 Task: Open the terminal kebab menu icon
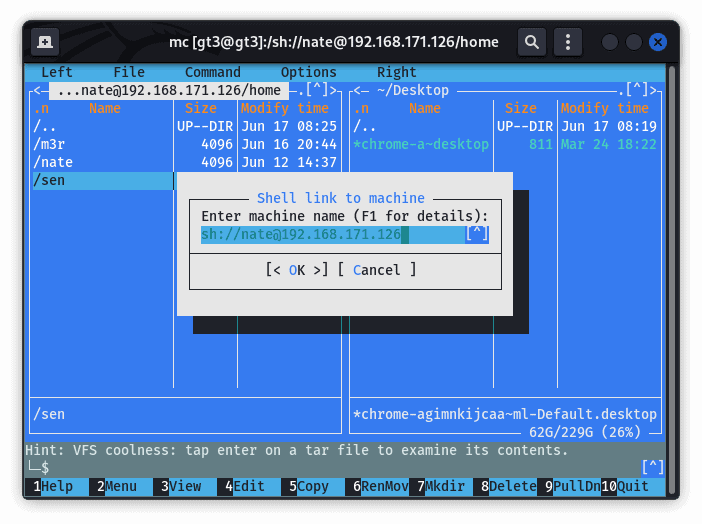[567, 42]
